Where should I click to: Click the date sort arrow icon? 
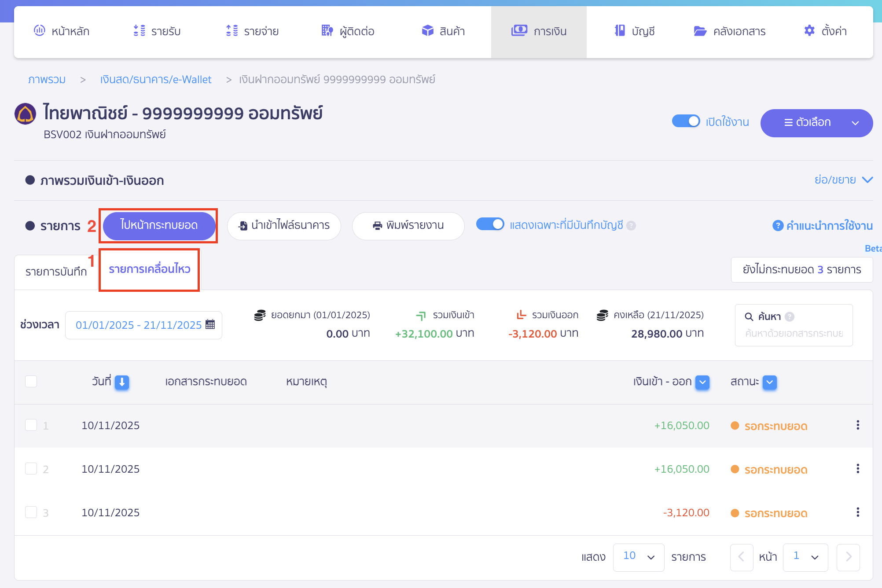click(122, 382)
